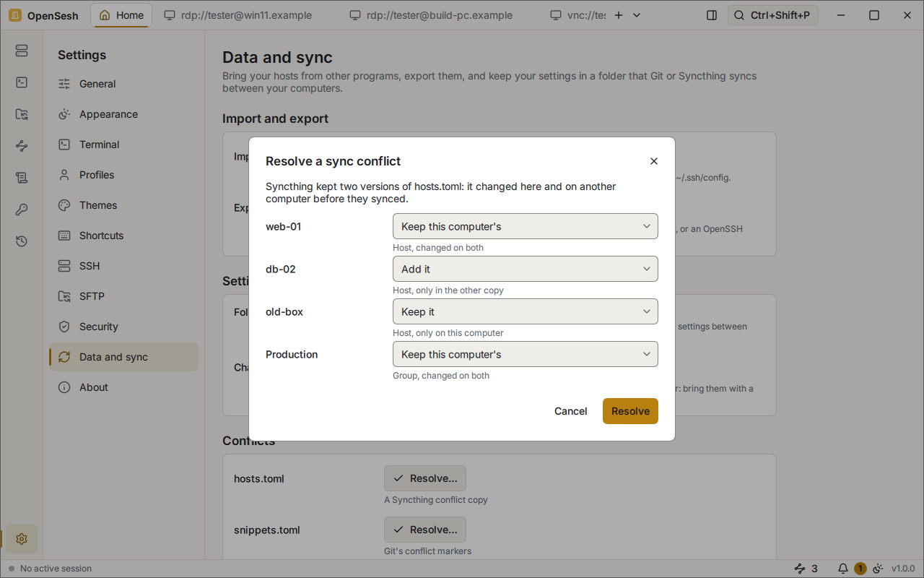Open the tunnels sidebar icon

22,146
